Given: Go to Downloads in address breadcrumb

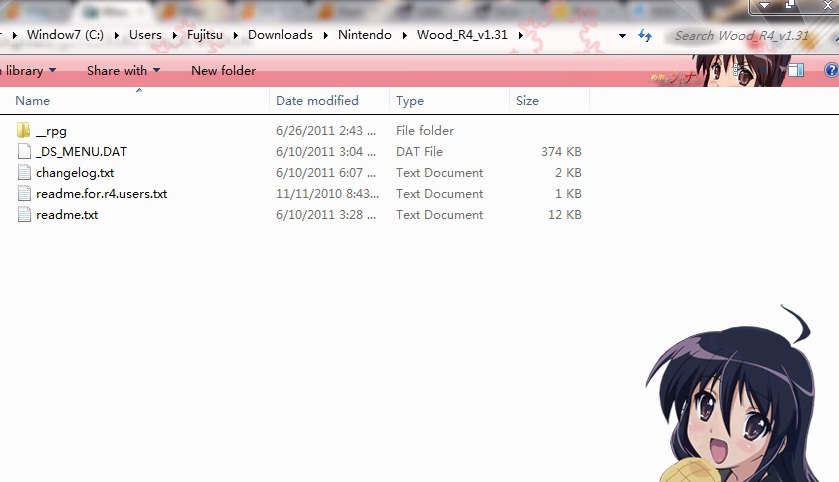Looking at the screenshot, I should click(x=280, y=35).
